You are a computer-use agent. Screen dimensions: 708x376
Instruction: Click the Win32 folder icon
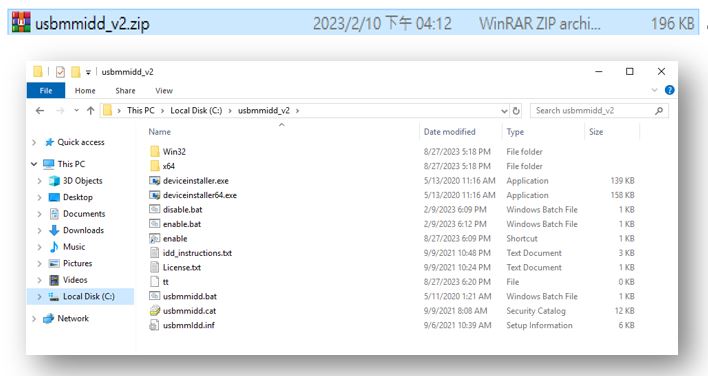coord(155,151)
